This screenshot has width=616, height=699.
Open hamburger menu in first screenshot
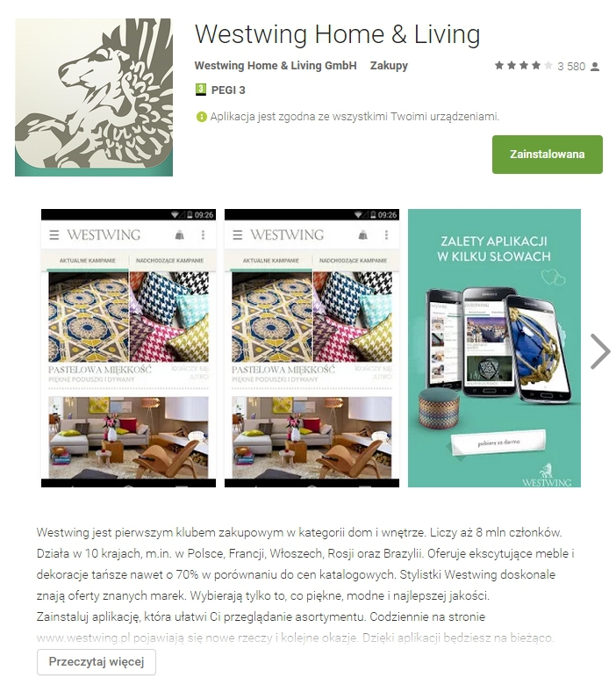[54, 234]
